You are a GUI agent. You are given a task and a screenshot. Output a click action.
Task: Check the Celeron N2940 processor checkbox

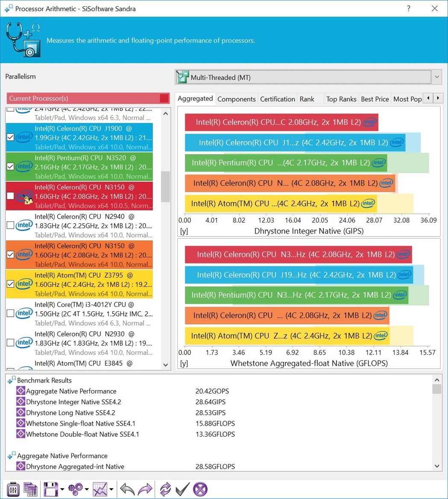coord(11,225)
